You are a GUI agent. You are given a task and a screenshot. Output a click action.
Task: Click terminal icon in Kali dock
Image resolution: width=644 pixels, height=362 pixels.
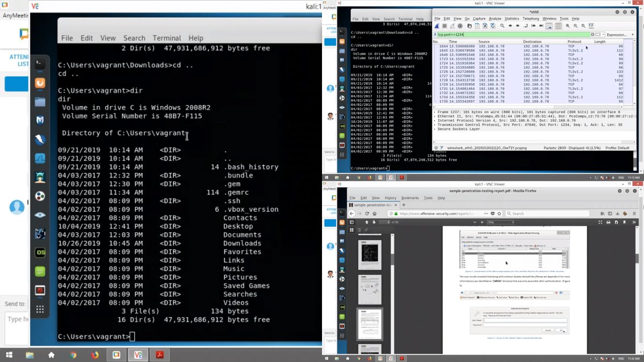tap(40, 65)
